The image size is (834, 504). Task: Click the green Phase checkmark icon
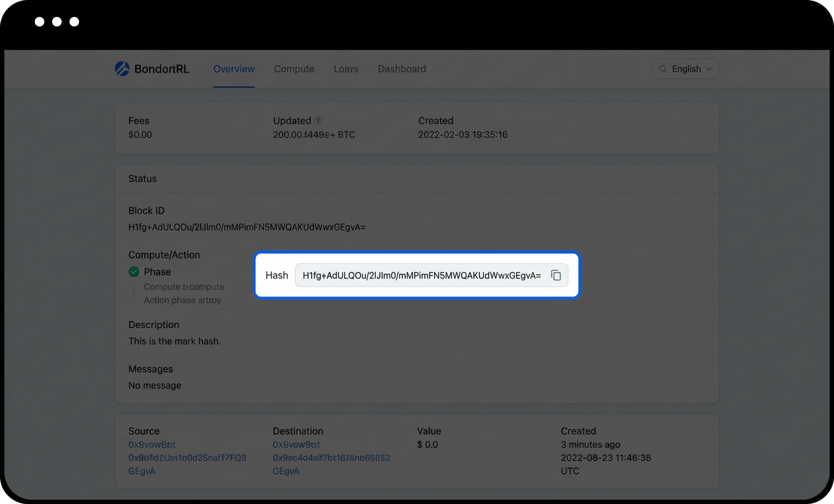(134, 272)
